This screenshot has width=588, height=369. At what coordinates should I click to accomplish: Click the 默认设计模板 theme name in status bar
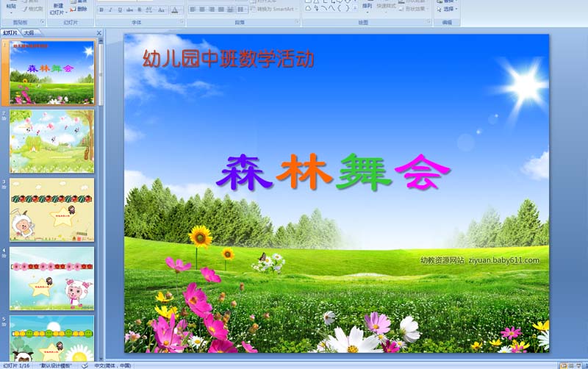click(56, 365)
